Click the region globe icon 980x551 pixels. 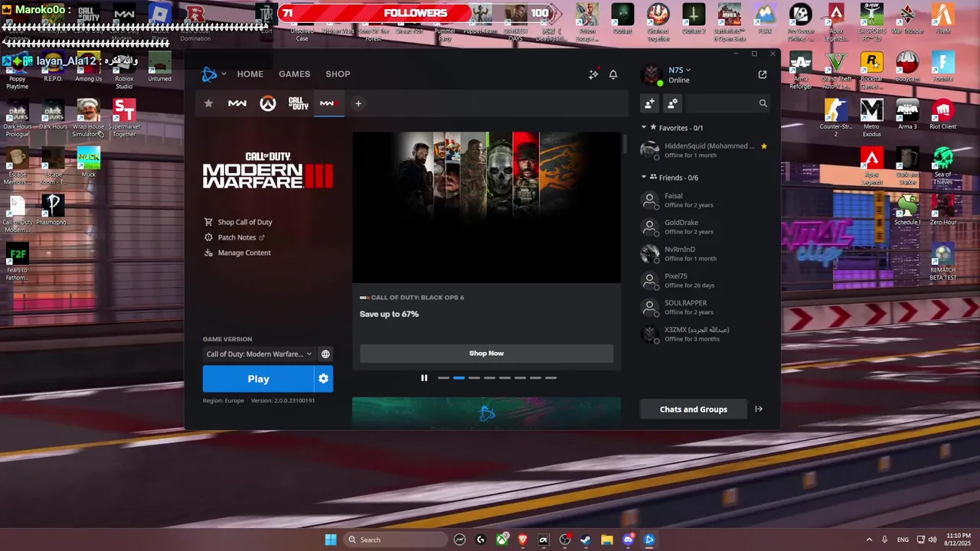point(325,354)
